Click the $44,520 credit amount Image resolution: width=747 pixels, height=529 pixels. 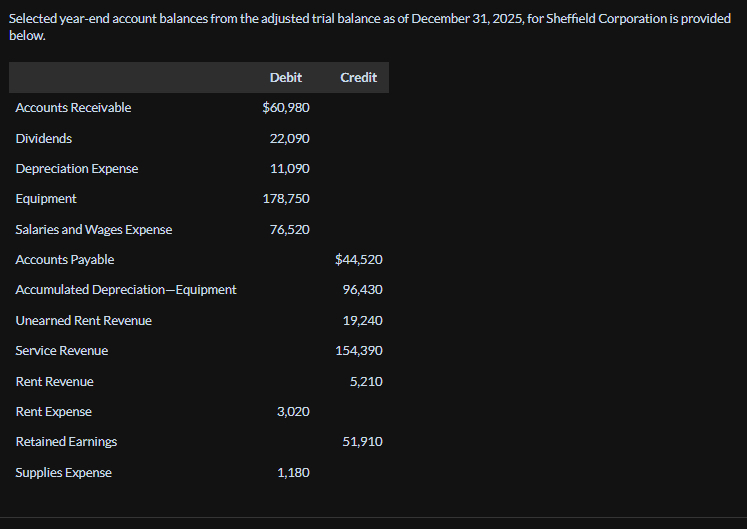[359, 260]
